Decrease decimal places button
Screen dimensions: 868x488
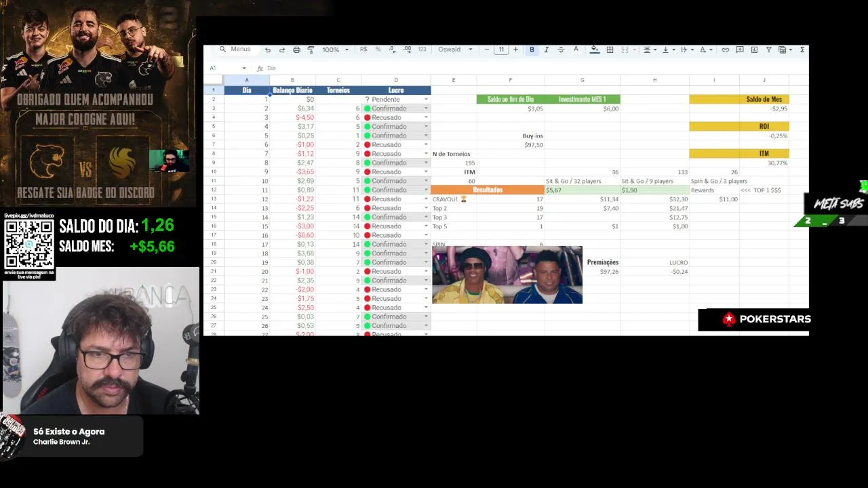[x=393, y=49]
